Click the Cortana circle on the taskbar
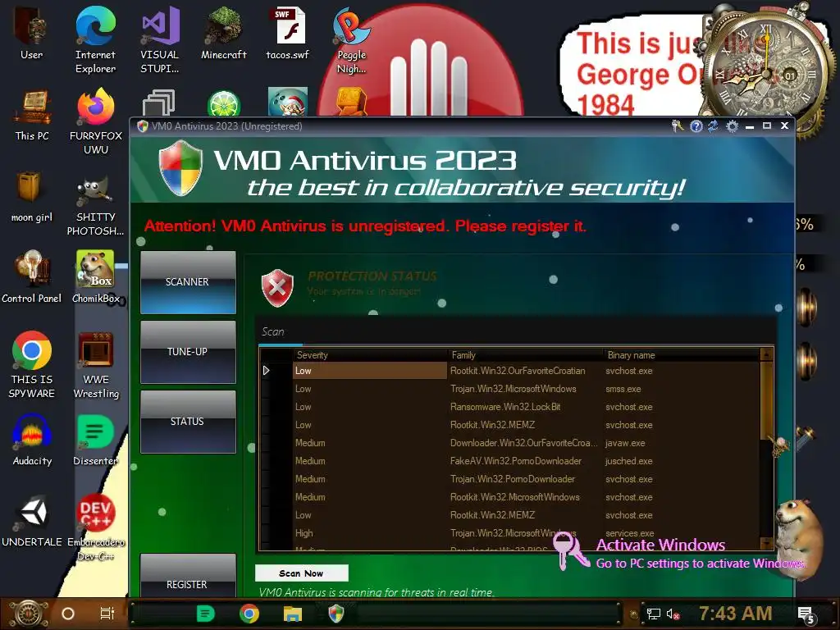This screenshot has width=840, height=630. coord(68,614)
